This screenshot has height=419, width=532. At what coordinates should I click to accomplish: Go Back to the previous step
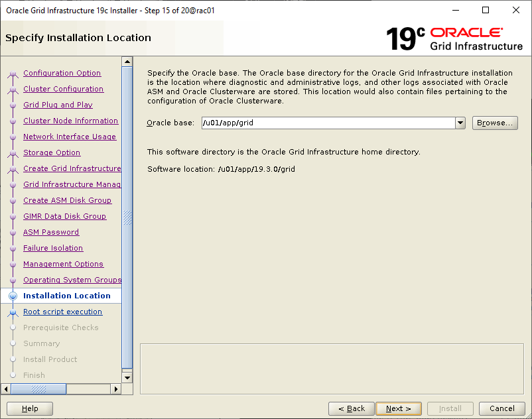coord(352,408)
